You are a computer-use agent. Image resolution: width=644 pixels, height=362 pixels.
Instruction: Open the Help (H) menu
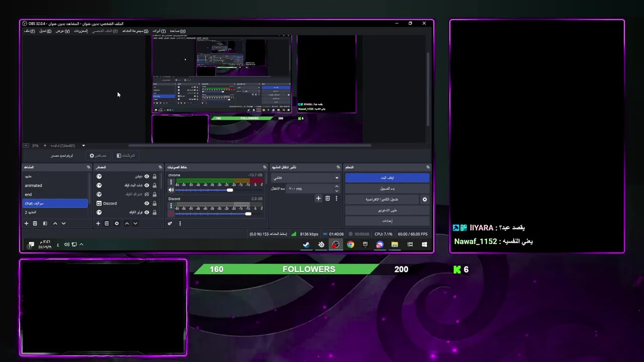coord(178,31)
